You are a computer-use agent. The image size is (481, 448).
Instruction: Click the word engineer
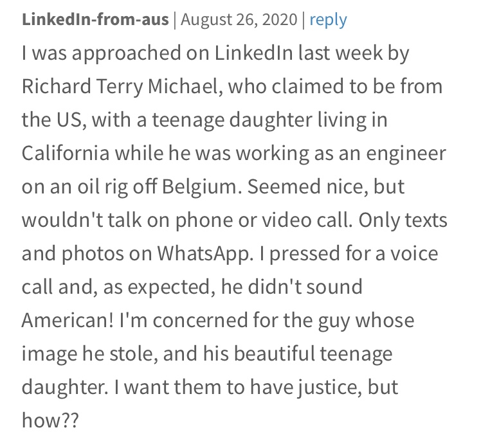point(406,154)
